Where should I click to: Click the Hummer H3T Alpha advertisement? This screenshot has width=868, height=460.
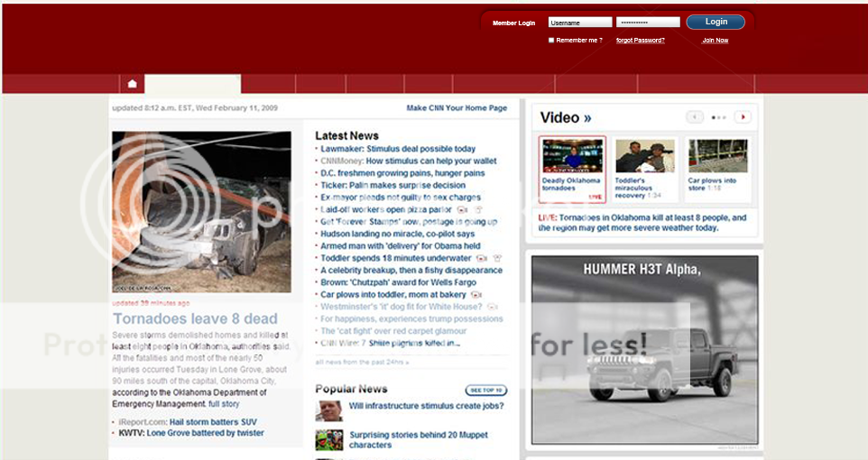(x=645, y=350)
